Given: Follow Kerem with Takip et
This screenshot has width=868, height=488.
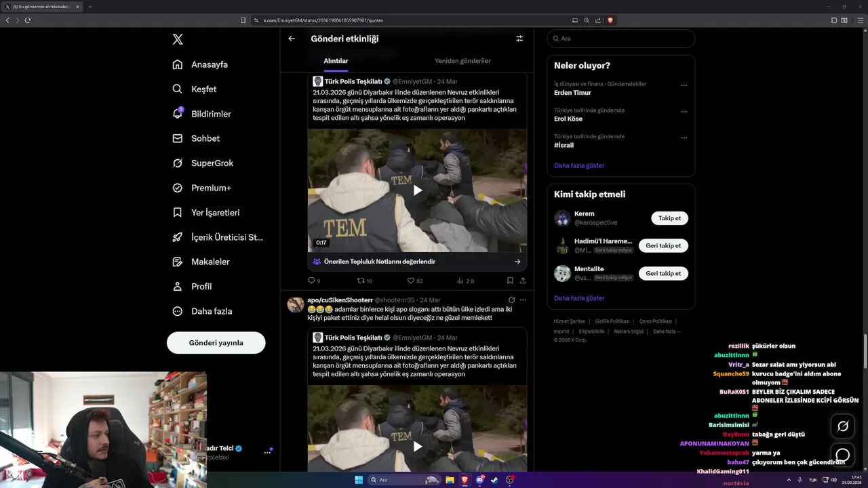Looking at the screenshot, I should click(x=670, y=218).
